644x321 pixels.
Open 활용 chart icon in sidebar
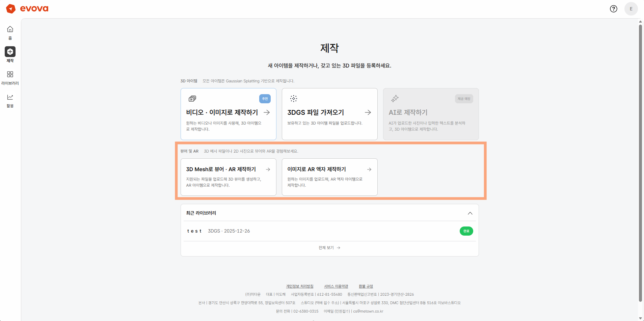[x=10, y=97]
